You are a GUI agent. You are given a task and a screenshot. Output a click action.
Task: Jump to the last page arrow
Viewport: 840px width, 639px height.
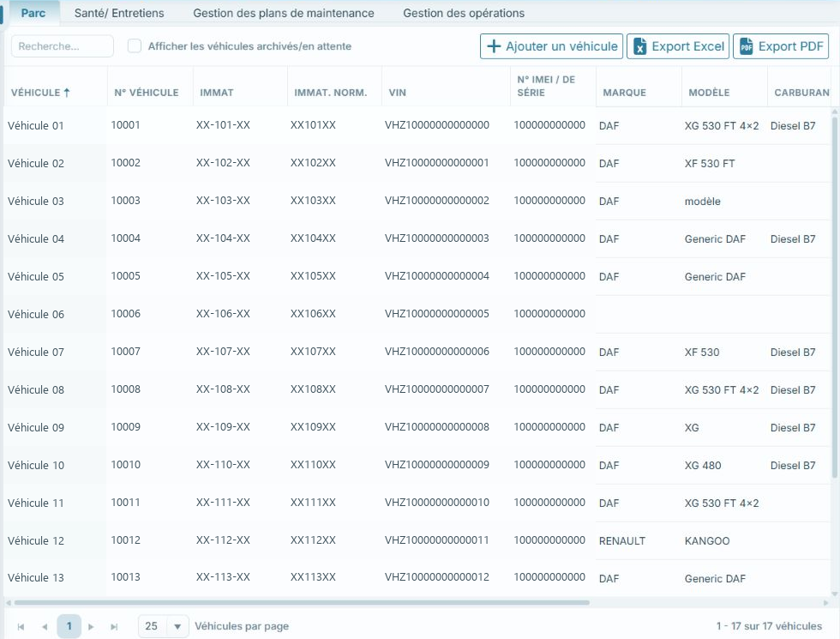[114, 627]
